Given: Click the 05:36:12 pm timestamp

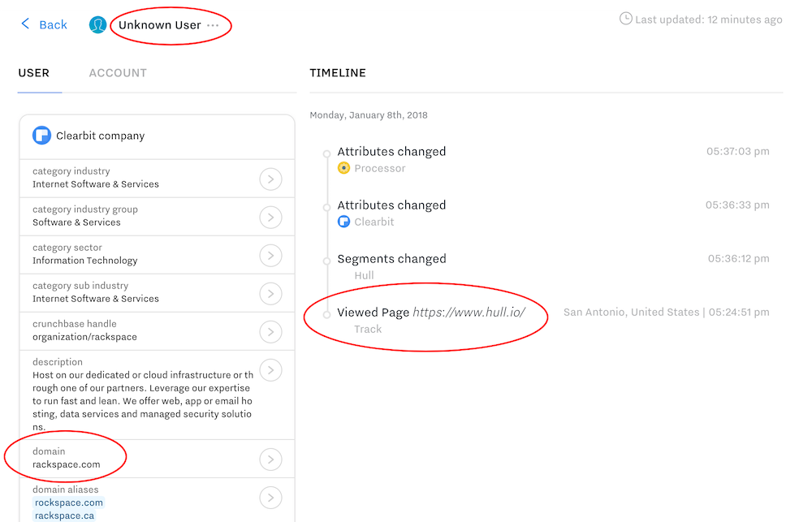Looking at the screenshot, I should pos(738,258).
